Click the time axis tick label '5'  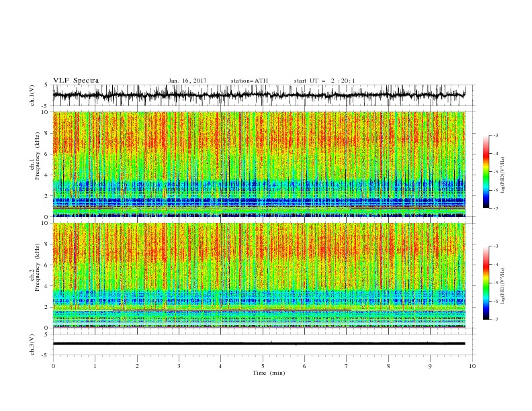[263, 366]
